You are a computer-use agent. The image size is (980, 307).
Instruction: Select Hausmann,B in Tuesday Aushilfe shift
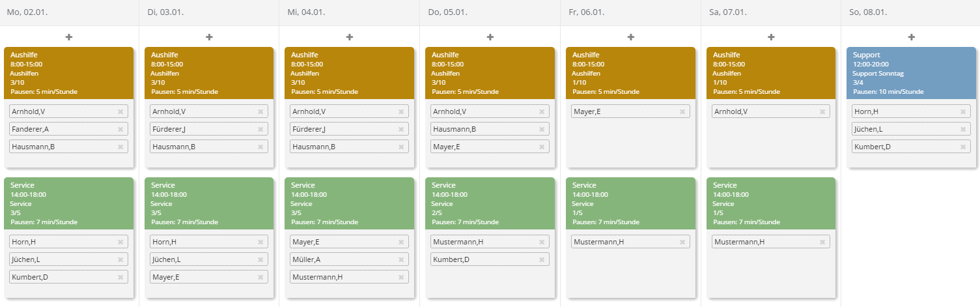(x=209, y=147)
